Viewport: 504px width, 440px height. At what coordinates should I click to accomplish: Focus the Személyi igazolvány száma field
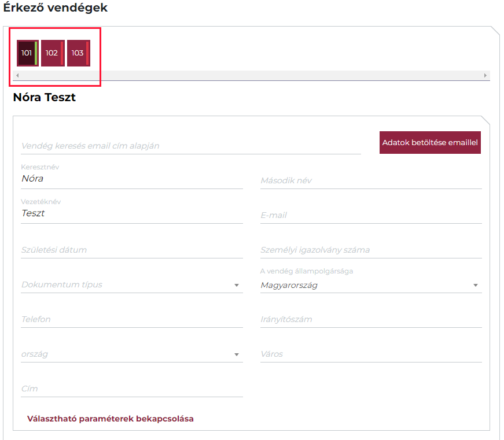click(370, 250)
